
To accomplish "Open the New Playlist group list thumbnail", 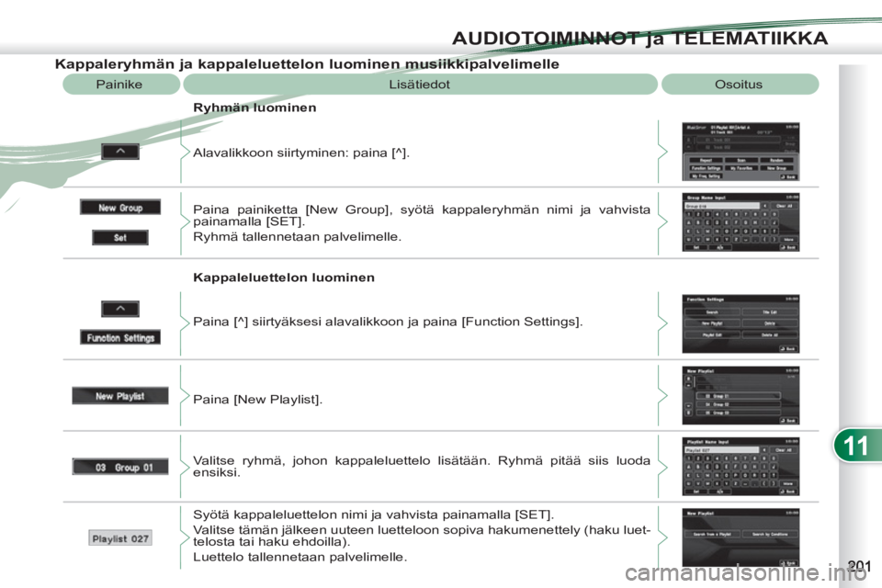I will [x=741, y=396].
